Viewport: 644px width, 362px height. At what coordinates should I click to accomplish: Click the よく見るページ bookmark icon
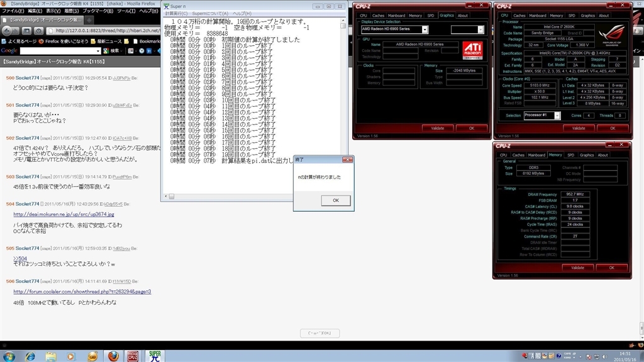(x=4, y=41)
